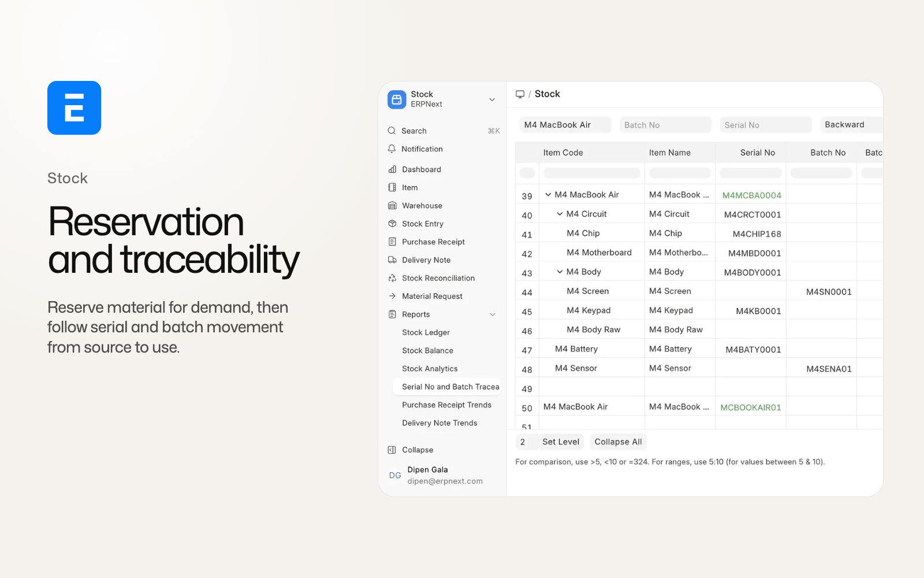Click the M4CHIP168 serial cell

tap(751, 234)
